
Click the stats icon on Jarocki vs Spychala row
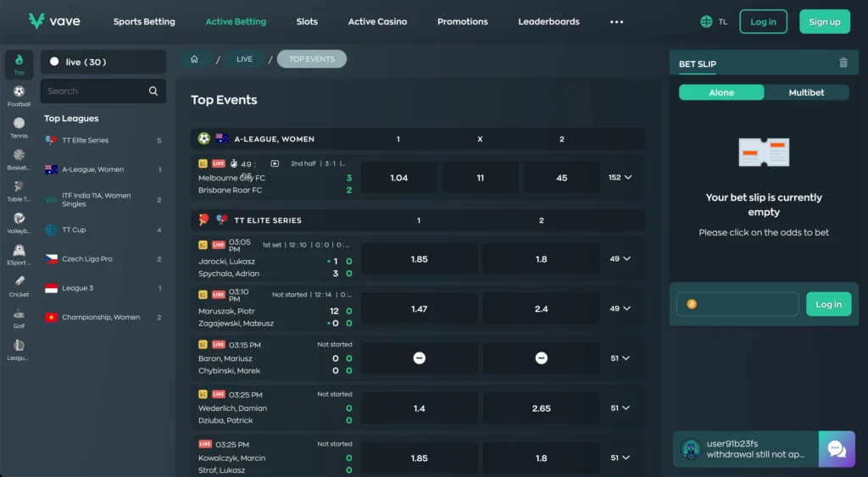tap(203, 245)
